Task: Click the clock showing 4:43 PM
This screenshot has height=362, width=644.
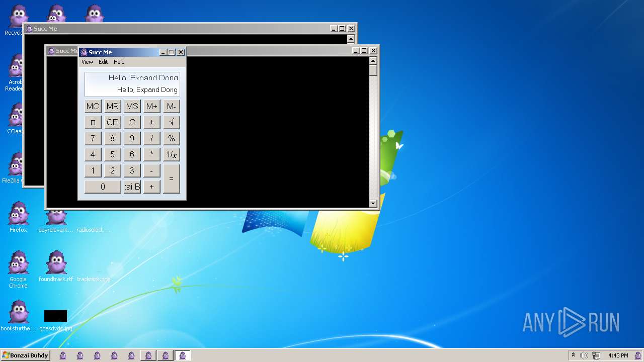Action: pos(618,355)
